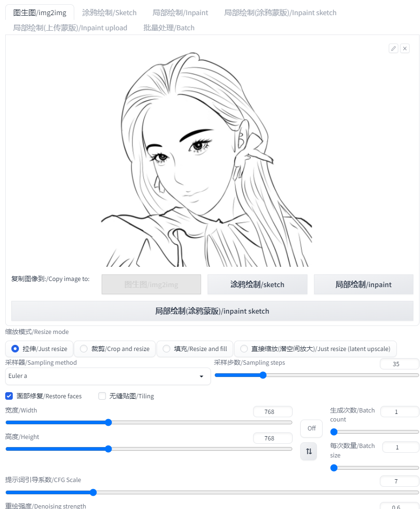Screen dimensions: 420x509
Task: Open the Inpaint tab
Action: click(x=181, y=13)
